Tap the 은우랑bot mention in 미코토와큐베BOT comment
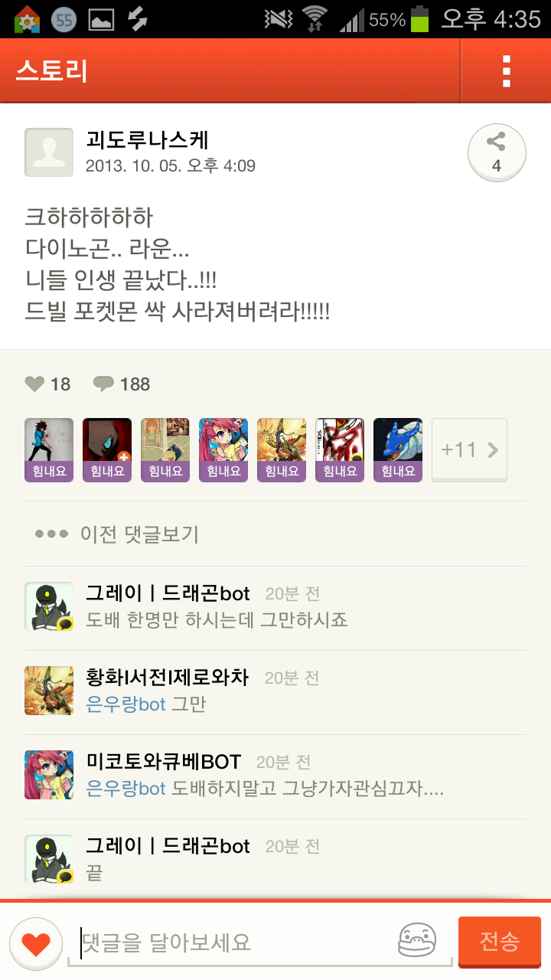Image resolution: width=551 pixels, height=980 pixels. pyautogui.click(x=126, y=788)
